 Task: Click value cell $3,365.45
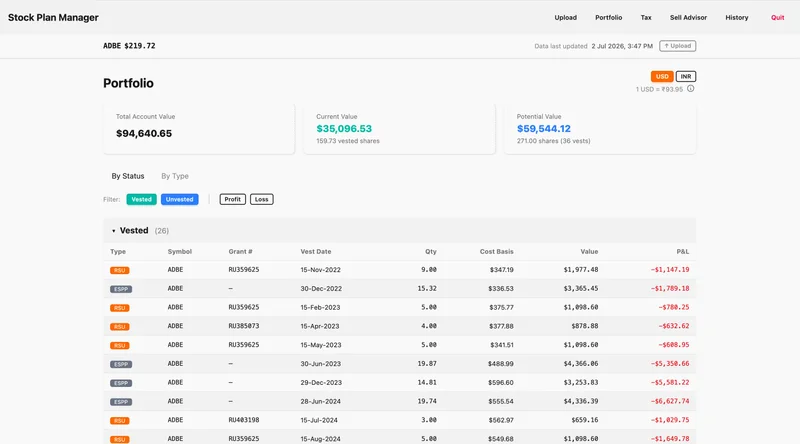581,288
